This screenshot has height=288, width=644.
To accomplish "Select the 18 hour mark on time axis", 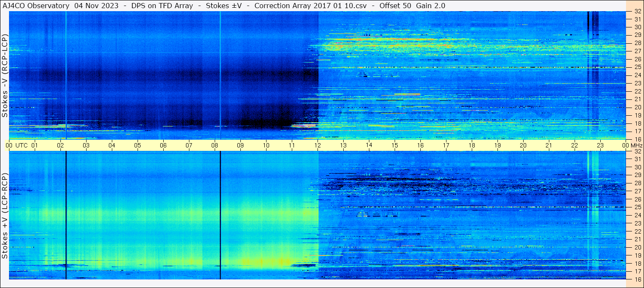I will coord(472,146).
